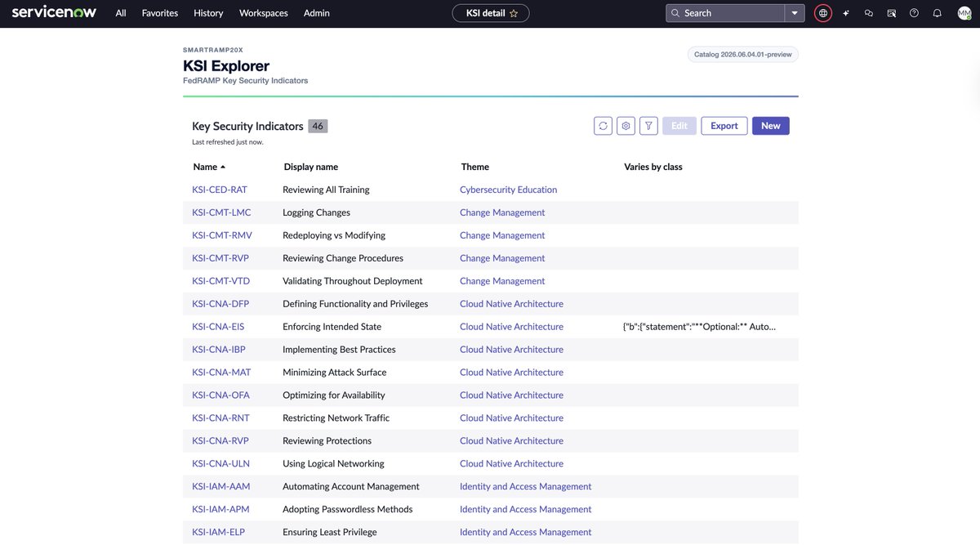Click the "Enforcing Intended State" cell
The image size is (980, 545).
coord(332,327)
